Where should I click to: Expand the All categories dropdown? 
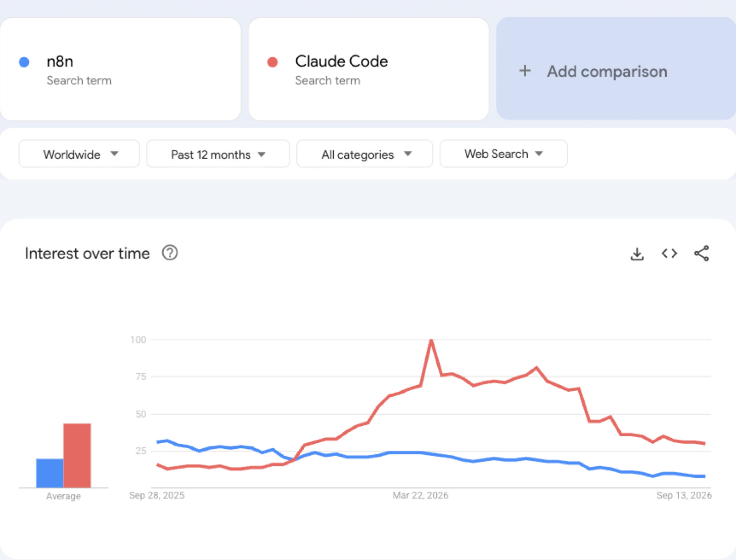(364, 154)
